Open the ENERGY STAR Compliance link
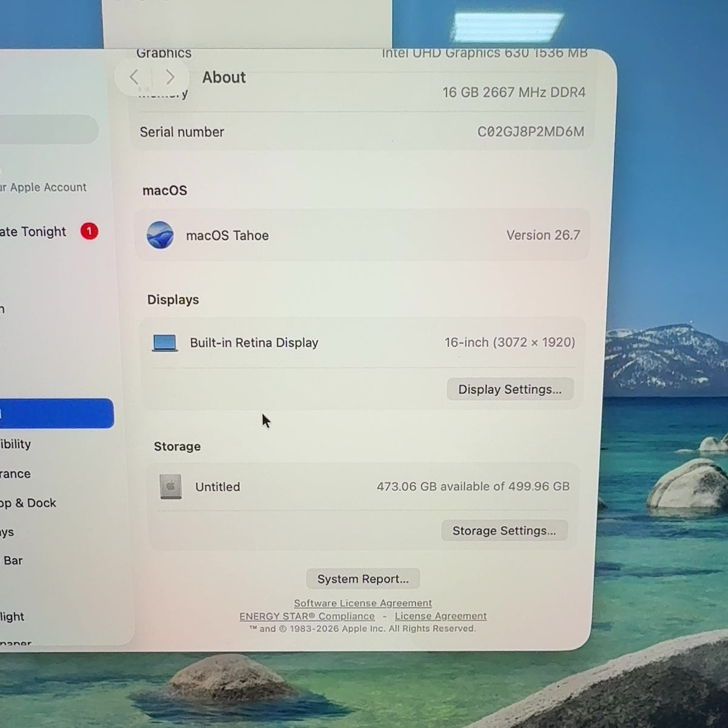Image resolution: width=728 pixels, height=728 pixels. pyautogui.click(x=307, y=616)
